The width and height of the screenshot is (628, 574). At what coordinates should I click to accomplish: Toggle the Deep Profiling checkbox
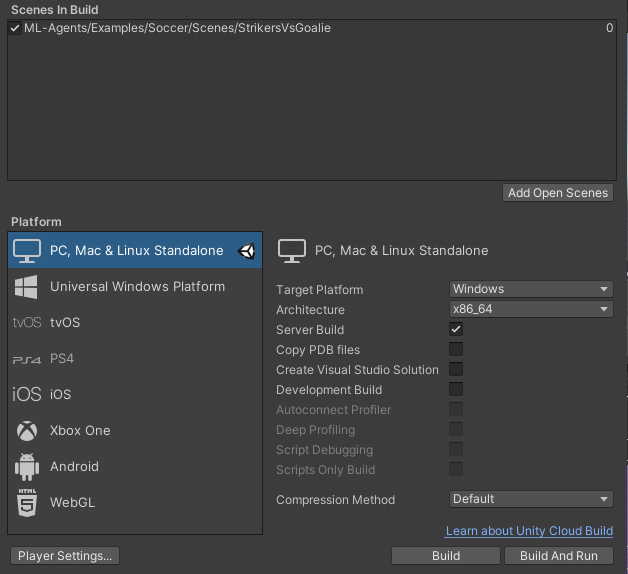click(x=456, y=429)
